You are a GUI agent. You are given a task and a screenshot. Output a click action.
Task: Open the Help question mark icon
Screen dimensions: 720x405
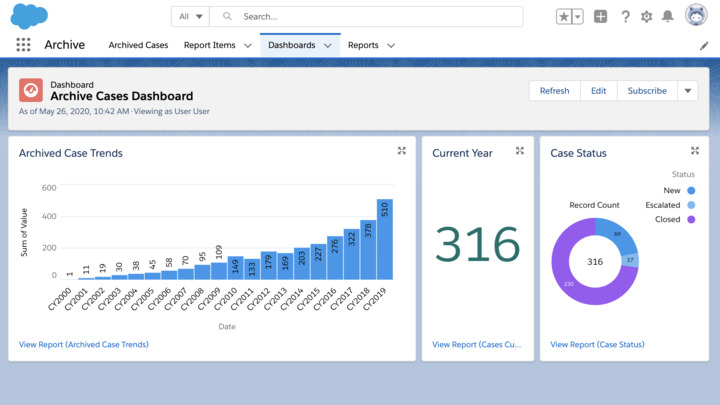(x=625, y=17)
